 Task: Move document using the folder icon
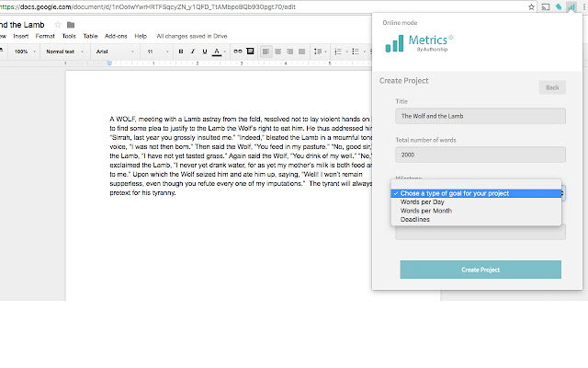click(71, 25)
